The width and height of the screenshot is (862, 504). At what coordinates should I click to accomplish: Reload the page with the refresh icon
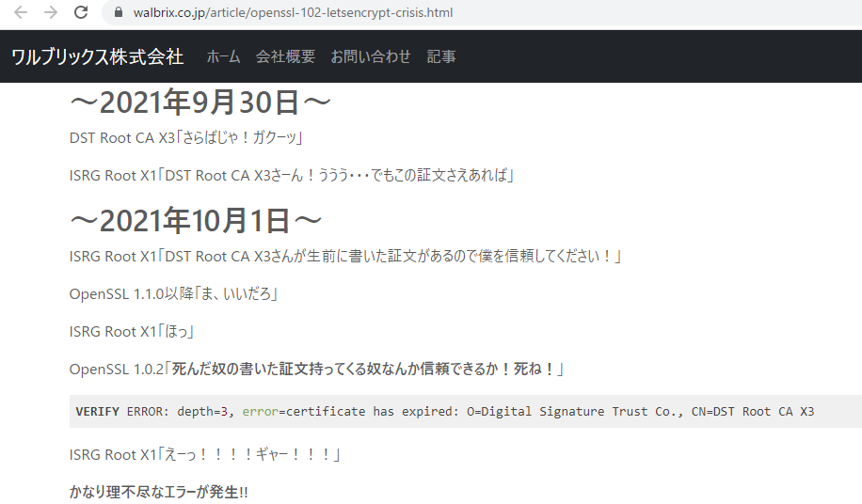[x=82, y=13]
